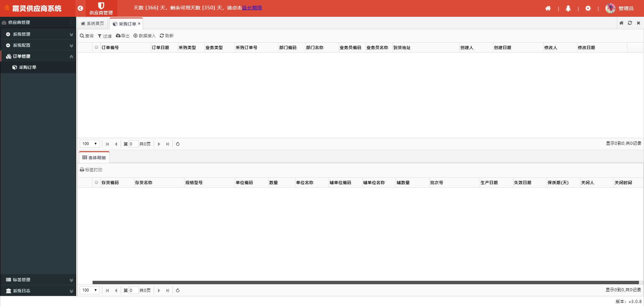Click the horizontal scrollbar in detail grid
Image resolution: width=644 pixels, height=306 pixels.
[x=366, y=282]
